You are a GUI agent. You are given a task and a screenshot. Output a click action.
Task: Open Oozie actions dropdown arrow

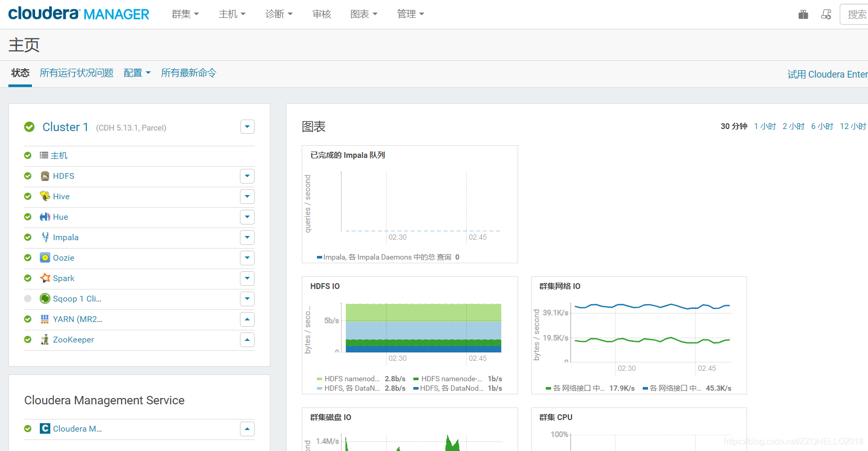(x=247, y=258)
